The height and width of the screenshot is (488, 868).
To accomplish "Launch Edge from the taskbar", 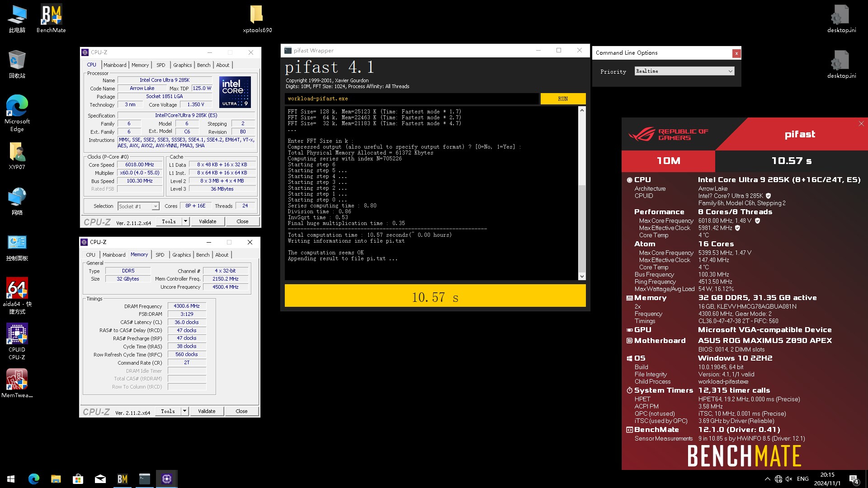I will pos(33,479).
